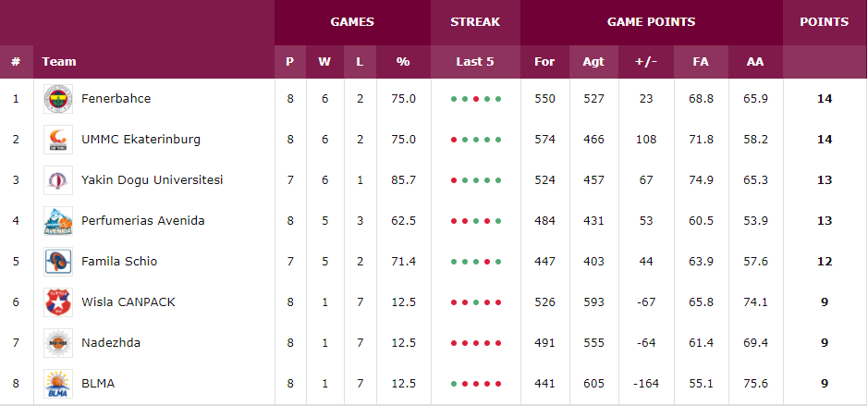The width and height of the screenshot is (868, 406).
Task: Sort by the FA column header
Action: point(701,61)
